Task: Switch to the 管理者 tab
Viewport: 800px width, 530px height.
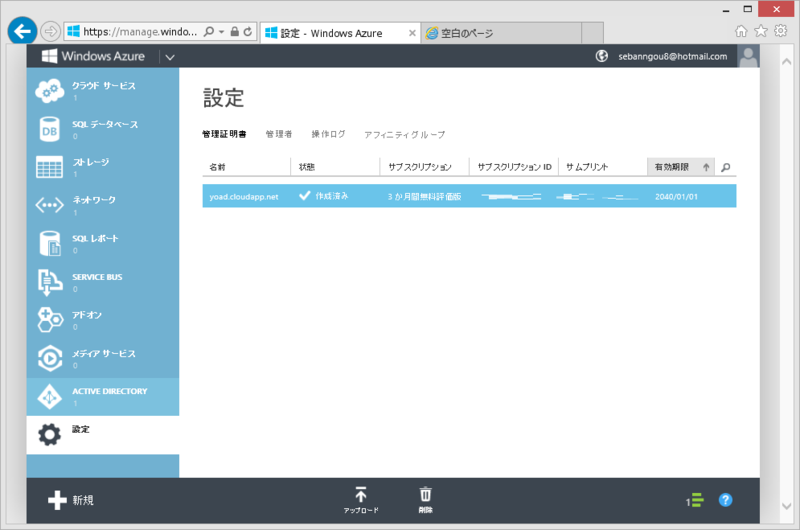Action: coord(279,134)
